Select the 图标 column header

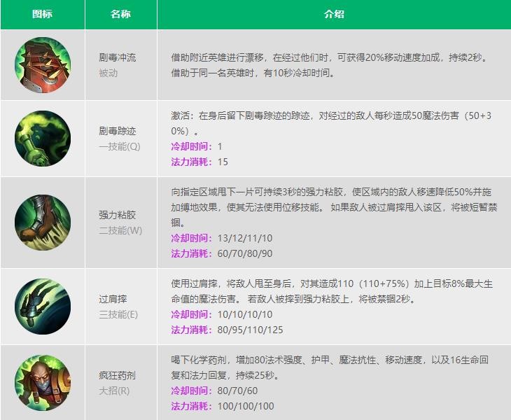(x=43, y=14)
